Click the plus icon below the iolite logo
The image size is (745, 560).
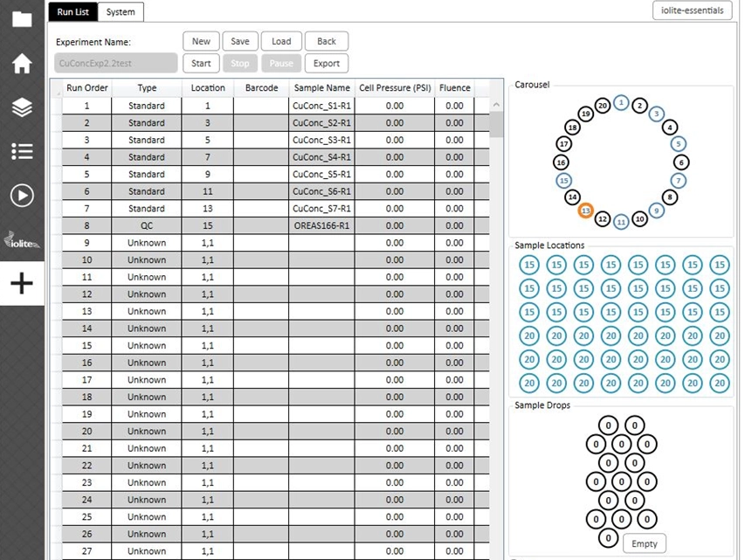click(22, 282)
